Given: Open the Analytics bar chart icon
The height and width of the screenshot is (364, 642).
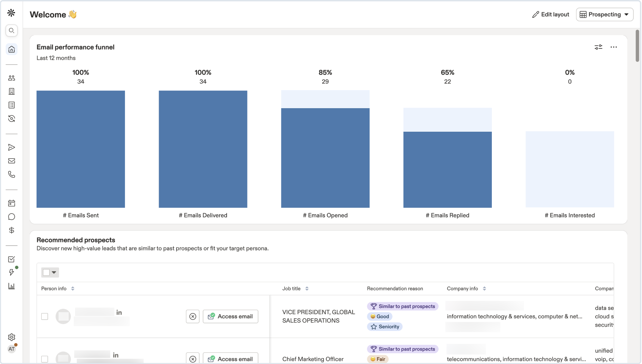Looking at the screenshot, I should click(x=12, y=286).
